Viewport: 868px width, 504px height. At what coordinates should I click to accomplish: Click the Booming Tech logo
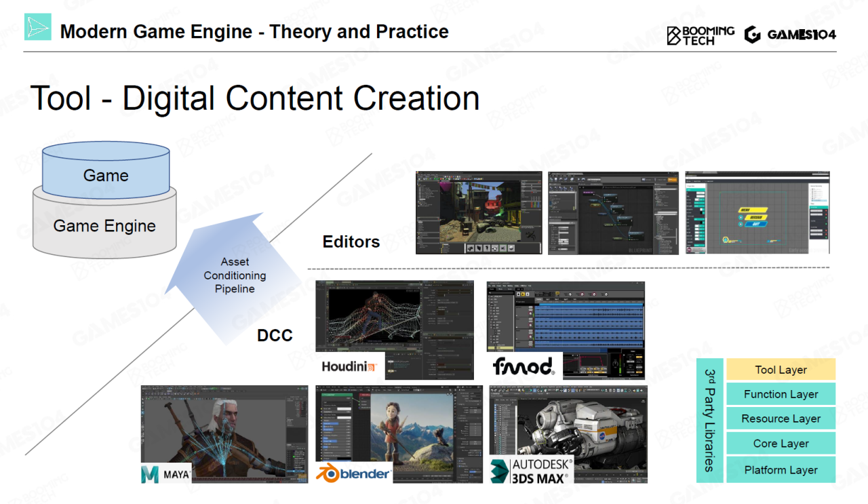click(700, 35)
